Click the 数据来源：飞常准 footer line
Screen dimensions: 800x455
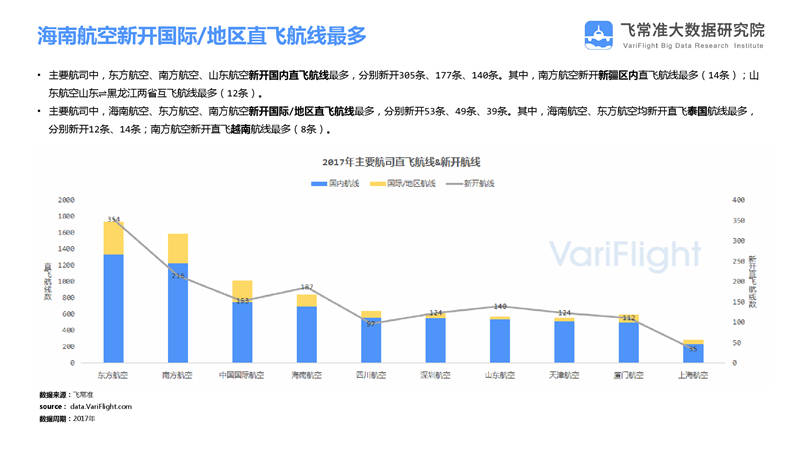click(66, 394)
